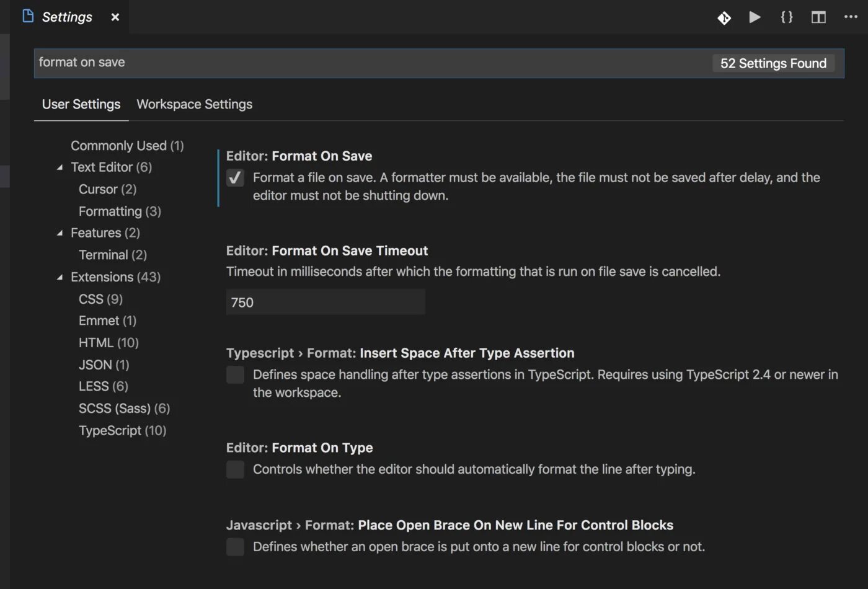The image size is (868, 589).
Task: Uncheck the Format On Save checkbox
Action: (235, 178)
